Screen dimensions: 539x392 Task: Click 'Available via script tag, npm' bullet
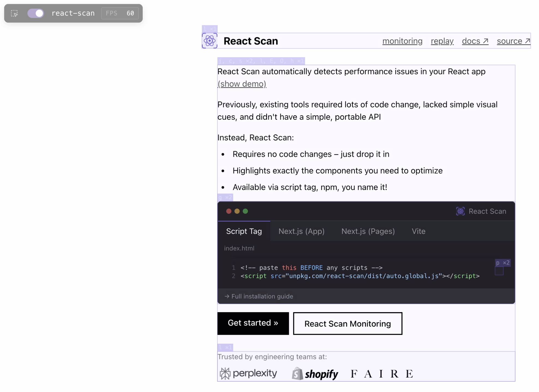310,187
